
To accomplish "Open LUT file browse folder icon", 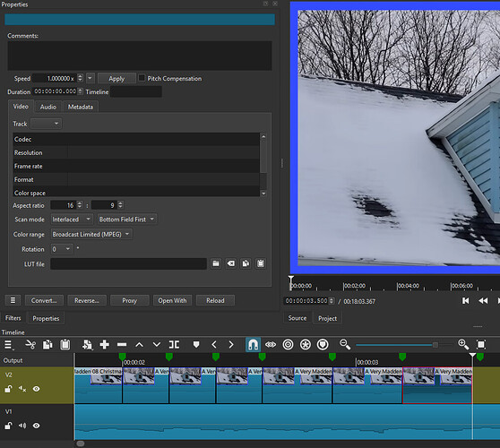I will [216, 263].
